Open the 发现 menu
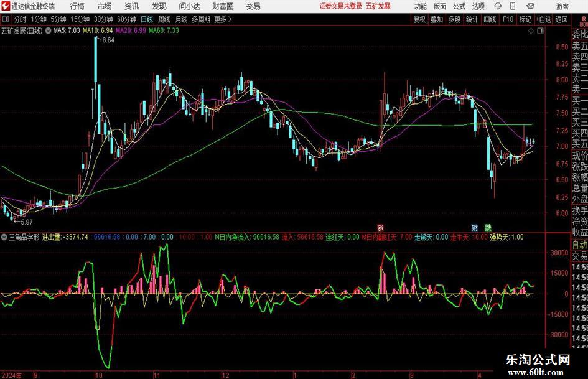Screen dimensions: 588x379 [159, 6]
